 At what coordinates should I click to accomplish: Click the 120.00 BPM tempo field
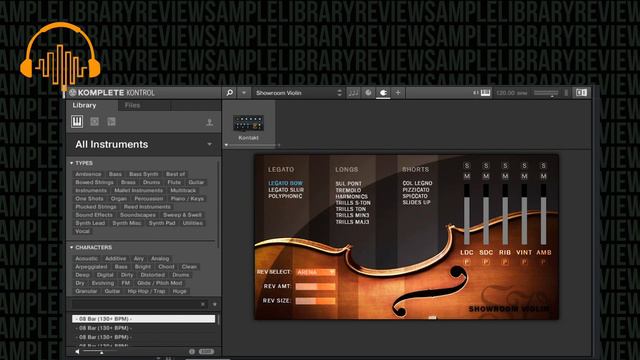(511, 93)
